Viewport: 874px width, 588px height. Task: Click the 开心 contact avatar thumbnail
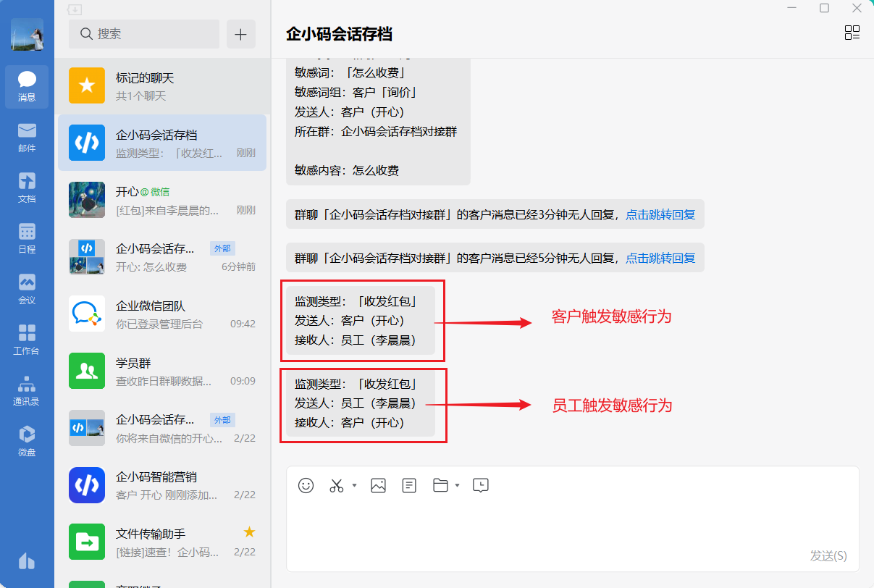[x=87, y=200]
